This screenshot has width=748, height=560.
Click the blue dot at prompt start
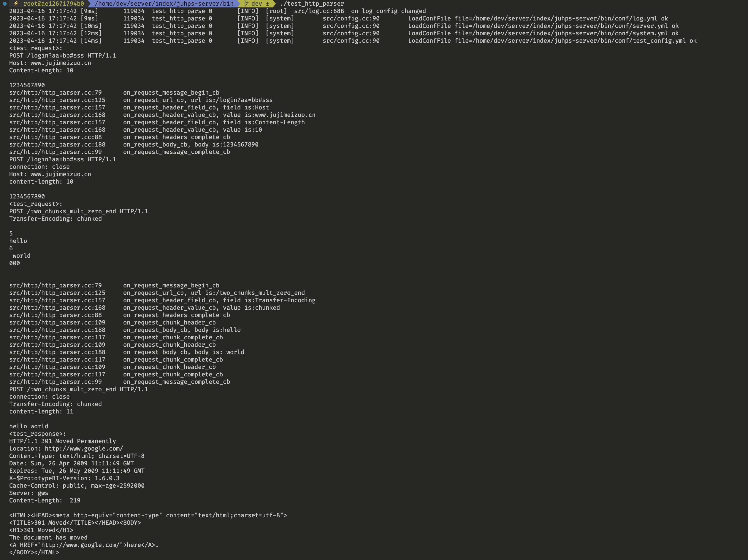(x=5, y=4)
